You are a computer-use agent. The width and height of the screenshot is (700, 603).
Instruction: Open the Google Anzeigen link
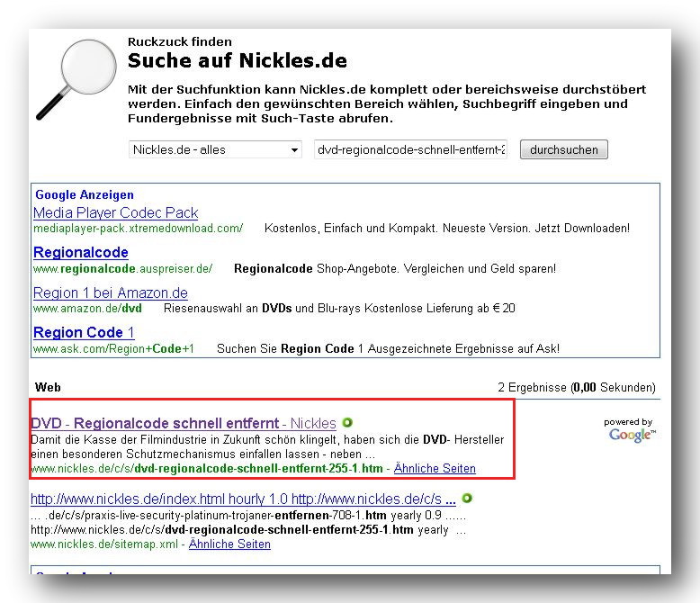pyautogui.click(x=85, y=194)
